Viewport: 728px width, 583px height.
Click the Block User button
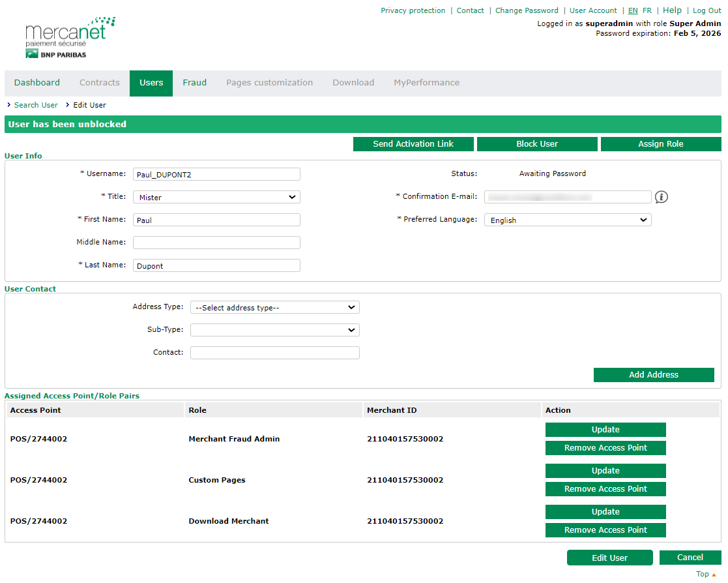pyautogui.click(x=537, y=144)
